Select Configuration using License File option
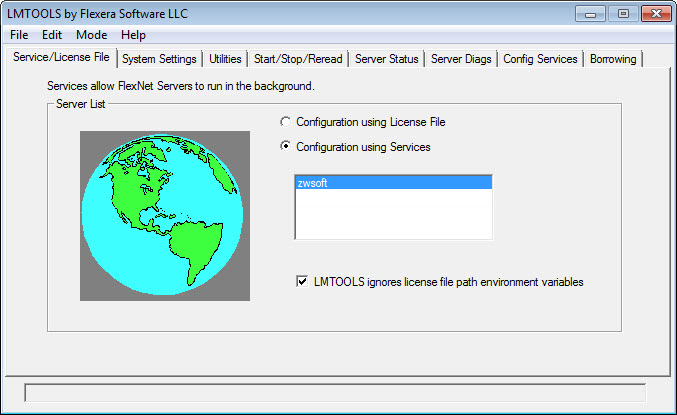 pyautogui.click(x=287, y=122)
